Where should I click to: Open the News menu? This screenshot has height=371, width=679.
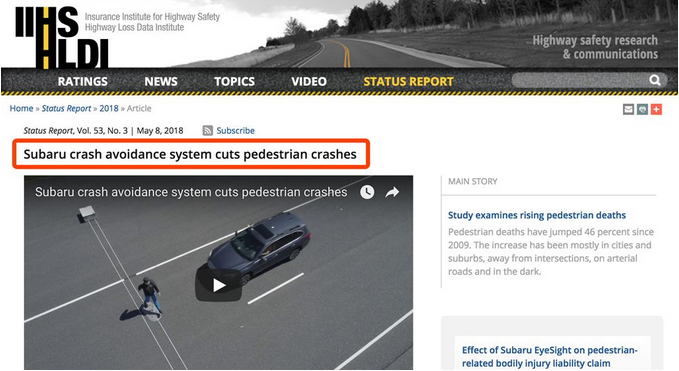click(x=161, y=81)
